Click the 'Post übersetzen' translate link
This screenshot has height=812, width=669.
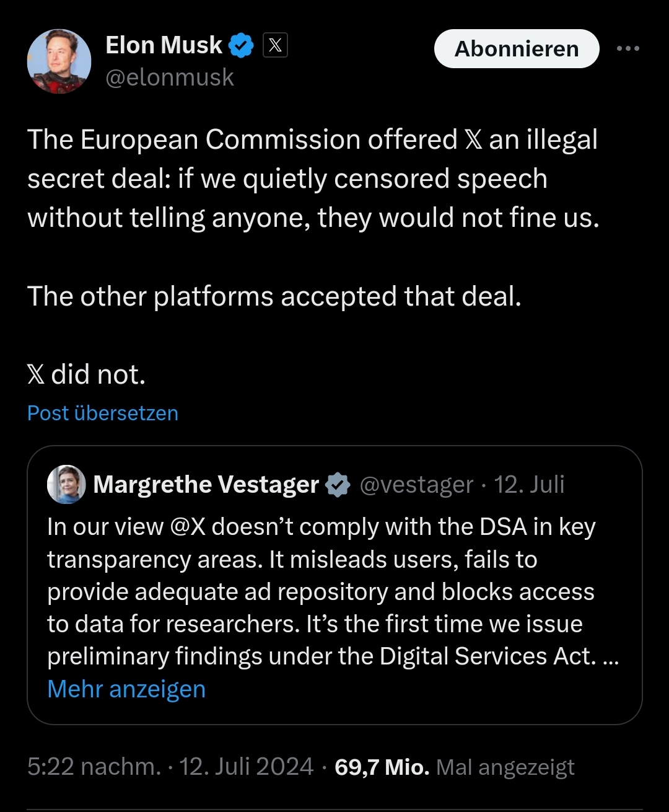(x=103, y=413)
